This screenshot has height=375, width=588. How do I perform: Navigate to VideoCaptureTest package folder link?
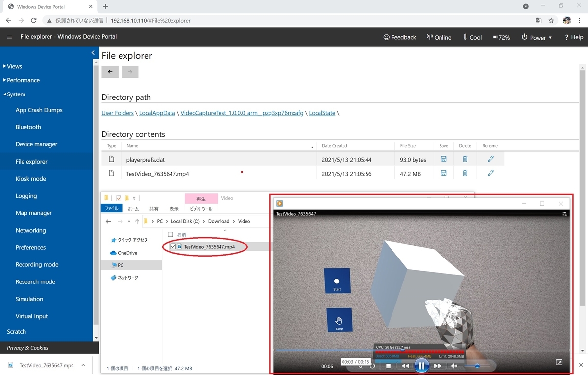tap(242, 113)
